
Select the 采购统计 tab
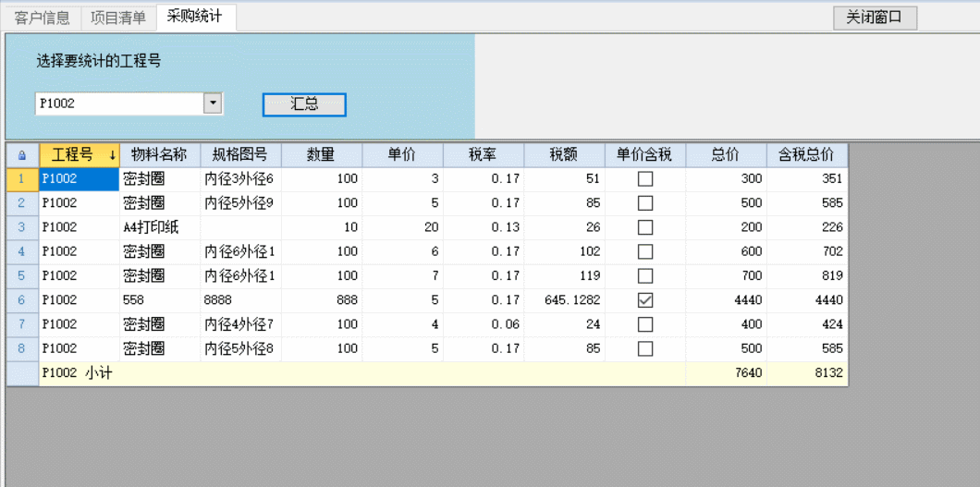coord(195,17)
